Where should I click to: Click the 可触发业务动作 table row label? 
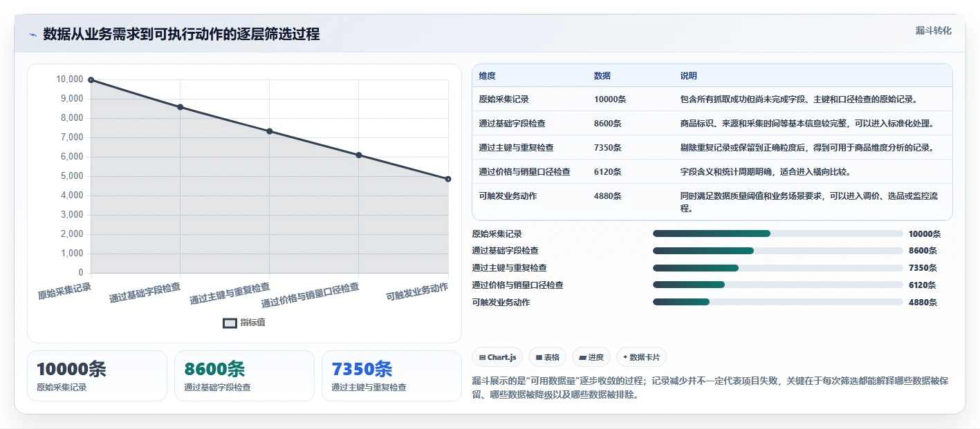pyautogui.click(x=508, y=196)
